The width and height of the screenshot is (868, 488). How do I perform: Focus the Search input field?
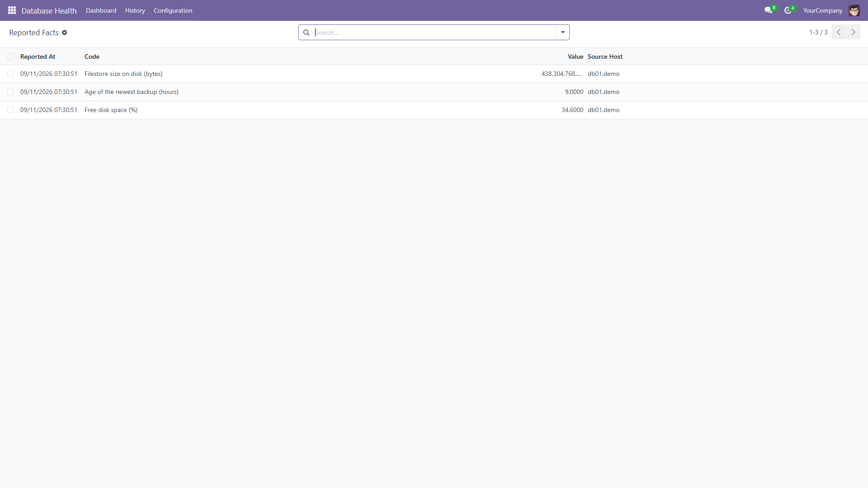[x=434, y=33]
